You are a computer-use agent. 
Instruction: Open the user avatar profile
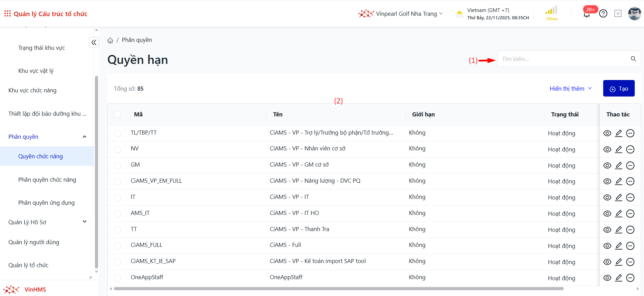[x=634, y=14]
